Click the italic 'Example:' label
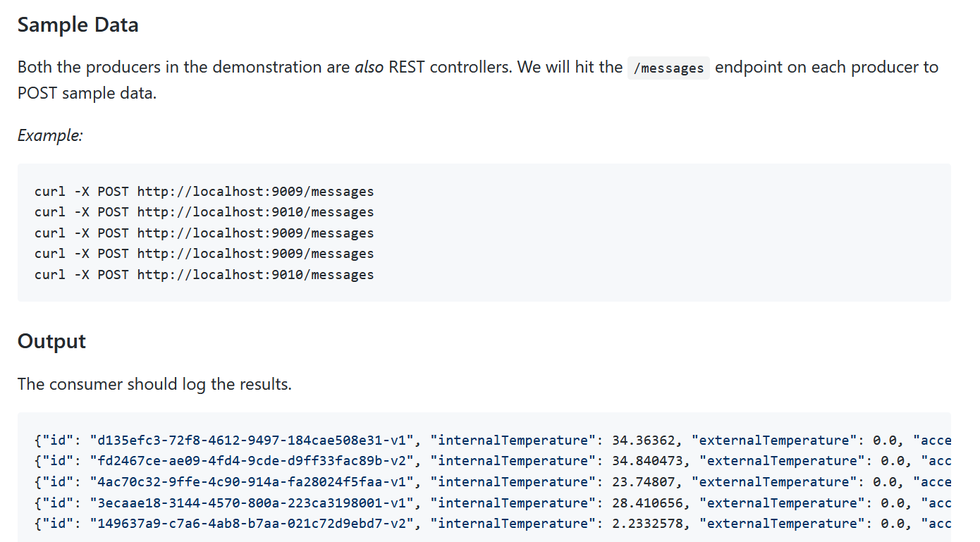The height and width of the screenshot is (542, 980). 50,135
